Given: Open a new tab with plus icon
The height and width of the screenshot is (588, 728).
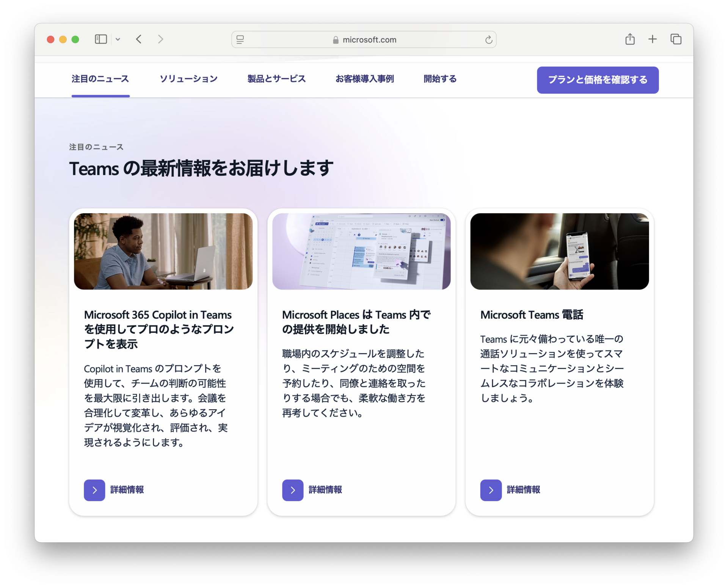Looking at the screenshot, I should 652,39.
